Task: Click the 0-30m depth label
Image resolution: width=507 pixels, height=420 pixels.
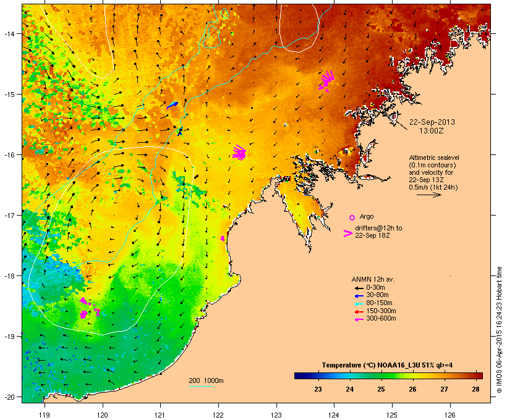Action: tap(375, 288)
